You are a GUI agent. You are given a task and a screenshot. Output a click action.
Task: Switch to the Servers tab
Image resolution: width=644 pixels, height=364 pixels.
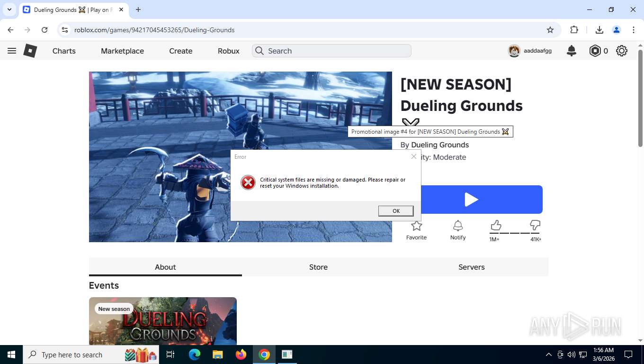click(472, 267)
